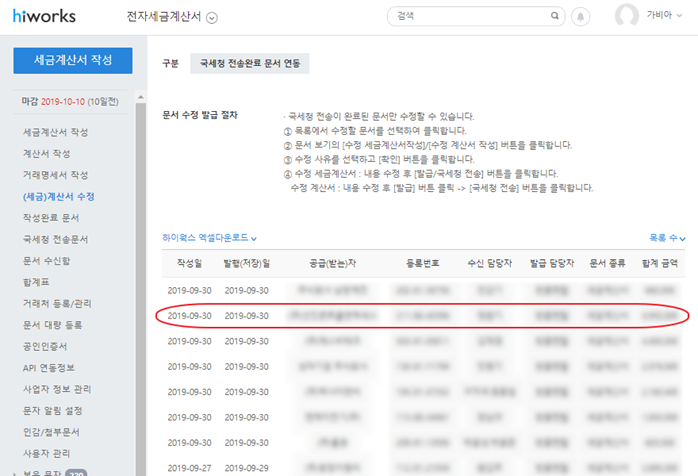Expand the 전자세금계산서 service dropdown arrow
The image size is (698, 476).
pyautogui.click(x=212, y=18)
